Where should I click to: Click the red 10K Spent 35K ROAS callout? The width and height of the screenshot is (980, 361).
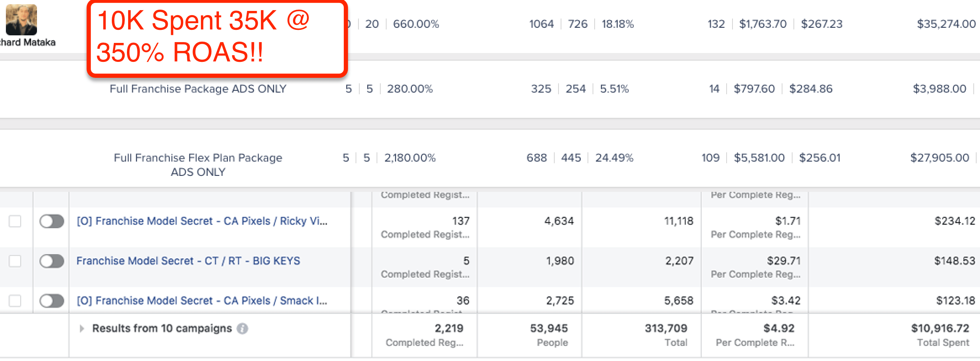[x=217, y=38]
